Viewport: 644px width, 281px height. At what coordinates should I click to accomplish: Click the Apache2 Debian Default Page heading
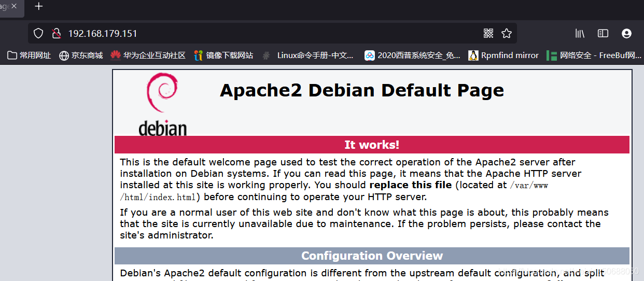pos(362,90)
